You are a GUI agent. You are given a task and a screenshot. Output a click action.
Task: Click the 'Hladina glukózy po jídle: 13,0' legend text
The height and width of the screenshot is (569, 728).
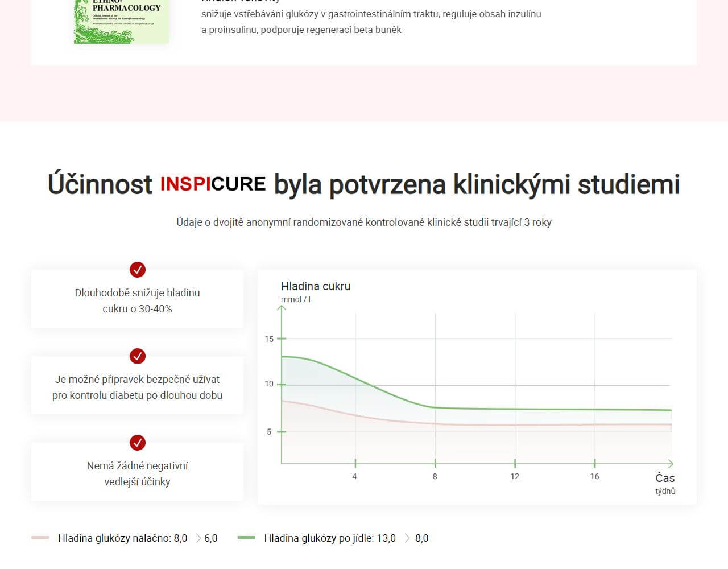tap(330, 538)
